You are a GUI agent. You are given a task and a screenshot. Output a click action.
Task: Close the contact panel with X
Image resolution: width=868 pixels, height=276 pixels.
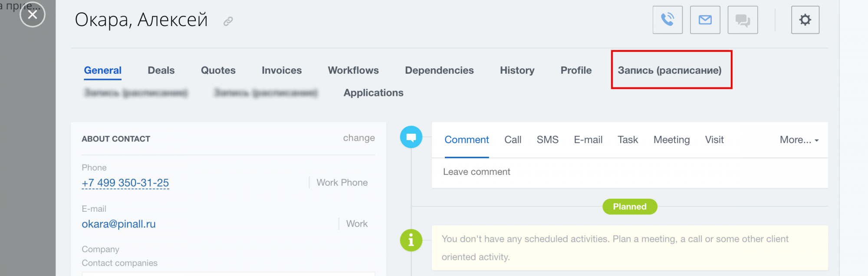click(x=33, y=15)
